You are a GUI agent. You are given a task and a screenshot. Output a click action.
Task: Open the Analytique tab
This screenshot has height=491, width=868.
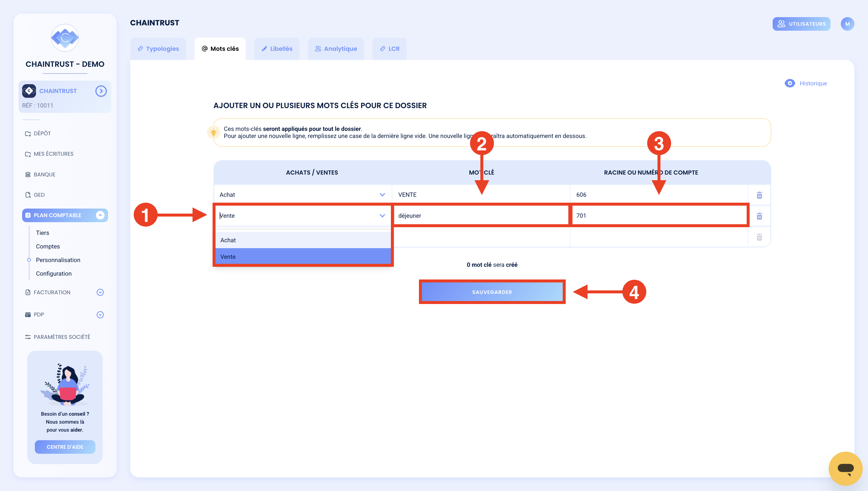336,48
